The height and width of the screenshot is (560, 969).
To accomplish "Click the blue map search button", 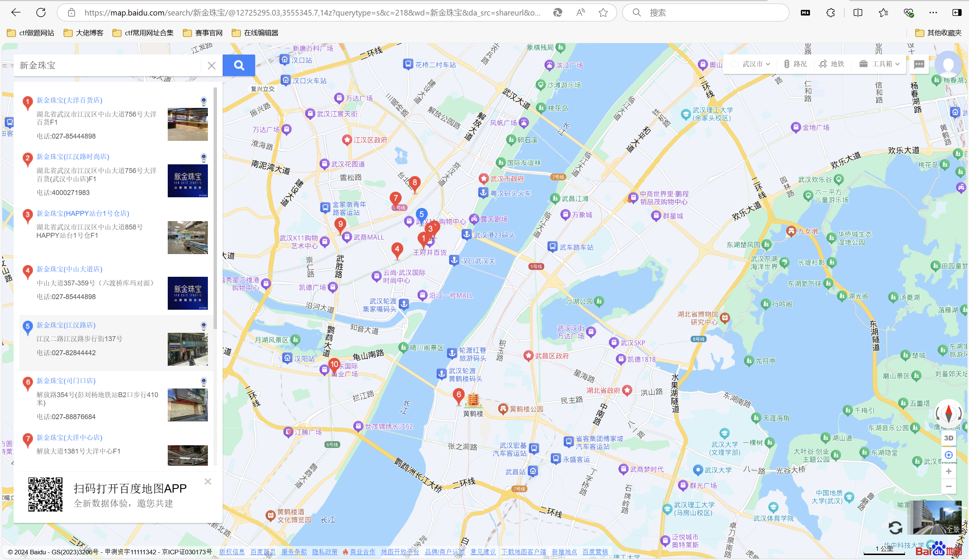I will point(239,66).
